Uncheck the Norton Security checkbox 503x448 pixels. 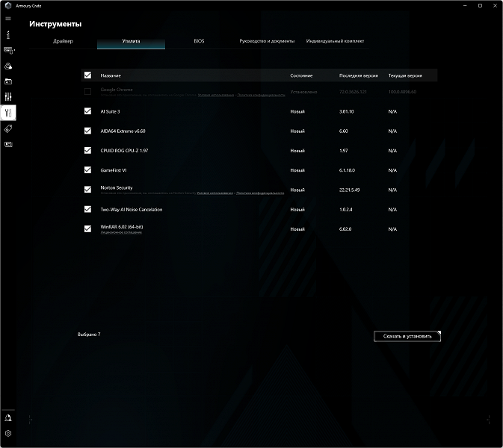(87, 190)
